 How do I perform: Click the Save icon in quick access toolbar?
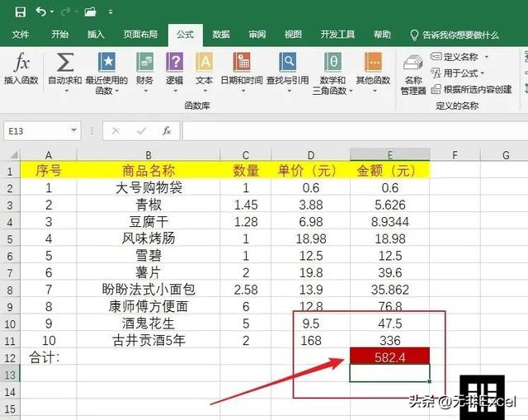[x=20, y=12]
